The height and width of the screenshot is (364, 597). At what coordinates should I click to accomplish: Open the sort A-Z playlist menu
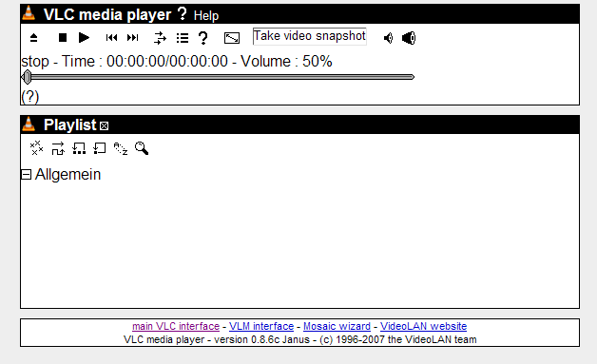click(121, 148)
